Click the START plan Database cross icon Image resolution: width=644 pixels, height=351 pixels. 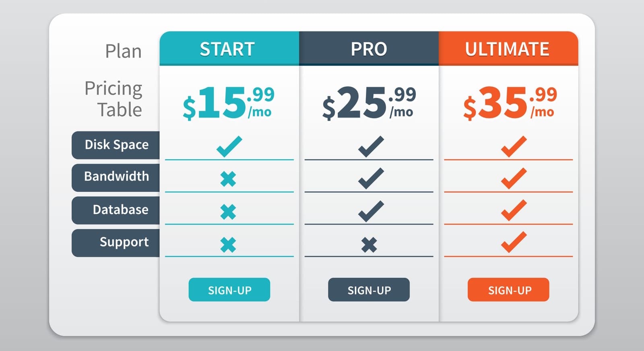tap(228, 212)
